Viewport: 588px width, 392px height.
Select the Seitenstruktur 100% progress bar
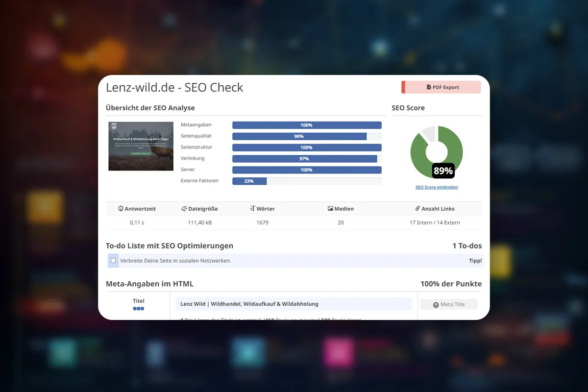(x=307, y=147)
